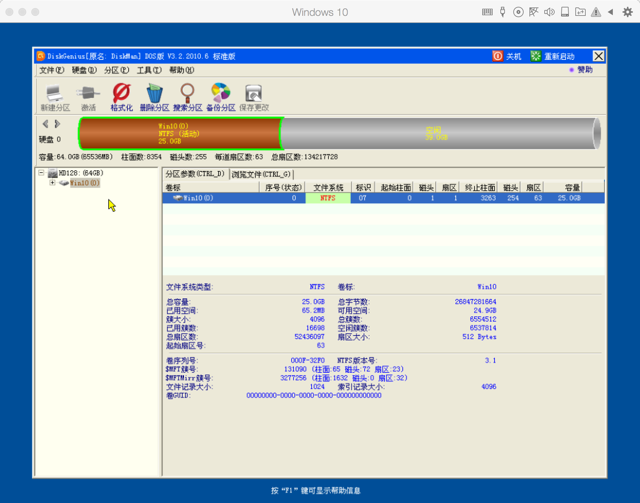Expand the Win10(D) tree node
Image resolution: width=640 pixels, height=503 pixels.
(52, 183)
